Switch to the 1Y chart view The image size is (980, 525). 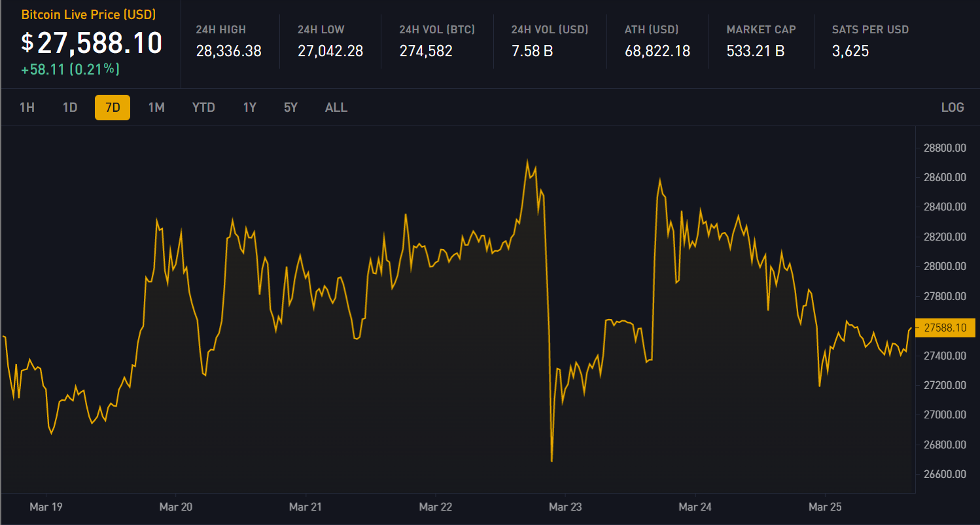pos(249,107)
